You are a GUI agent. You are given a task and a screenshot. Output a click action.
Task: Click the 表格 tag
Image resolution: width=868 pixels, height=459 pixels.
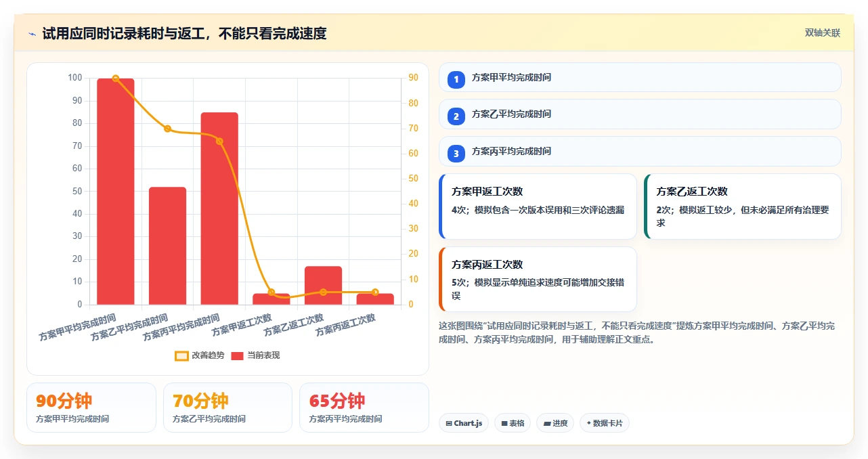click(513, 423)
